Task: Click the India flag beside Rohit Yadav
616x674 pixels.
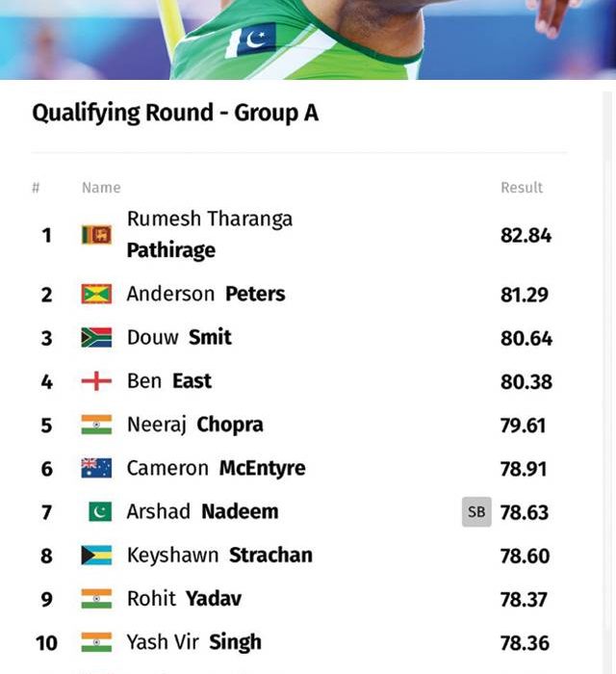Action: pos(96,599)
